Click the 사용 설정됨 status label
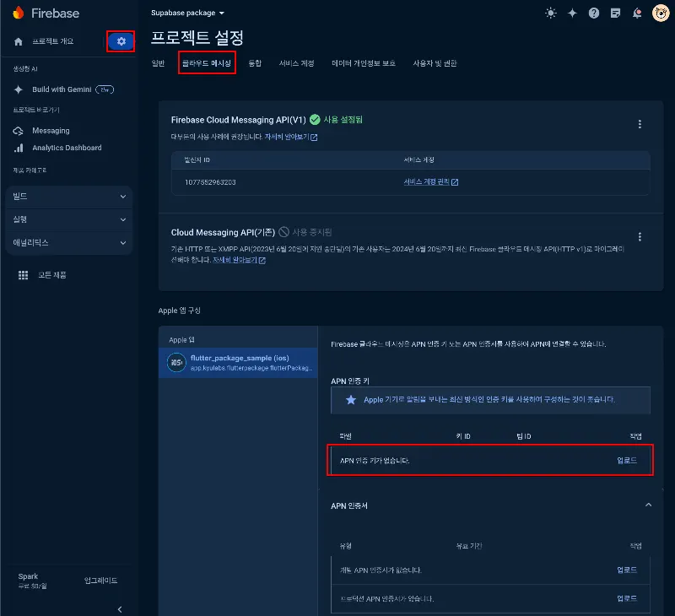Image resolution: width=675 pixels, height=616 pixels. pos(343,120)
